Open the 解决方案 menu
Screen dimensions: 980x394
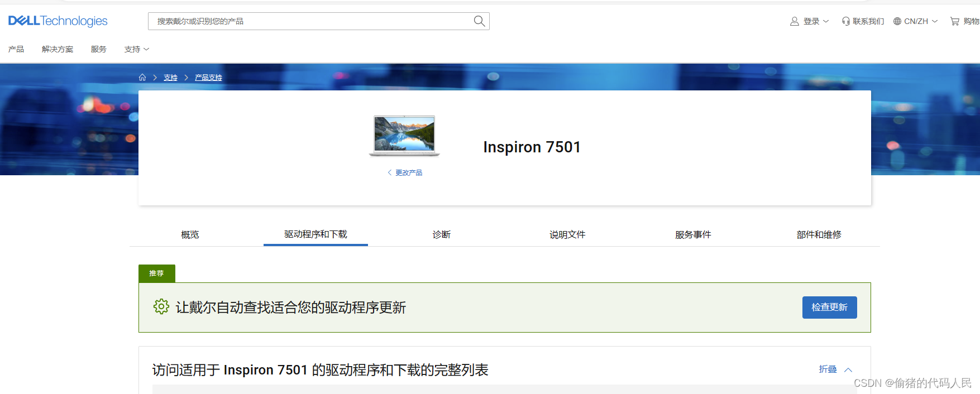pos(58,49)
